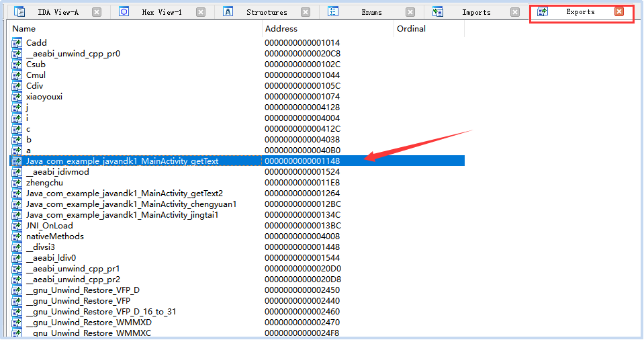Viewport: 644px width, 340px height.
Task: Select the __aeabi_unwind_cpp_pr0 export name
Action: click(x=73, y=54)
